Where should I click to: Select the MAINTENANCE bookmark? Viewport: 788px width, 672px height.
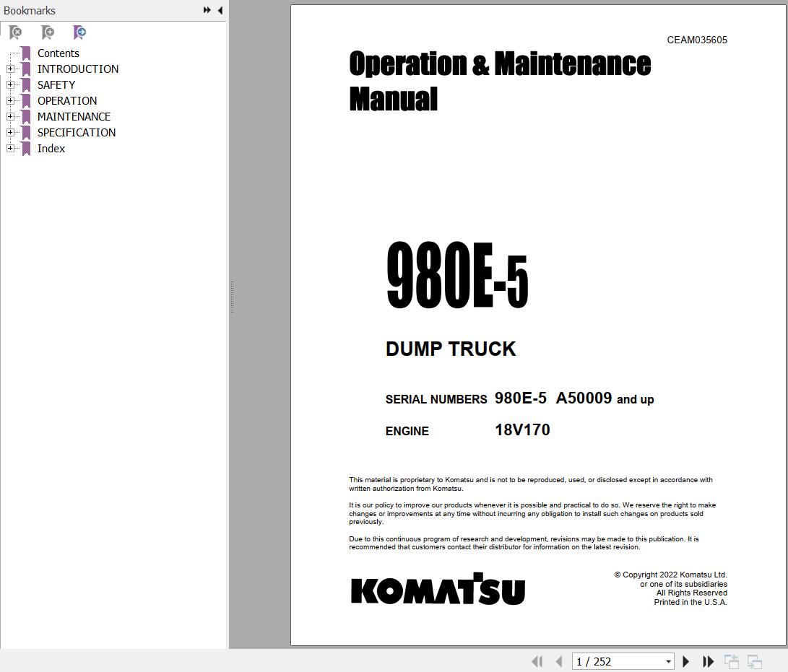pyautogui.click(x=74, y=116)
